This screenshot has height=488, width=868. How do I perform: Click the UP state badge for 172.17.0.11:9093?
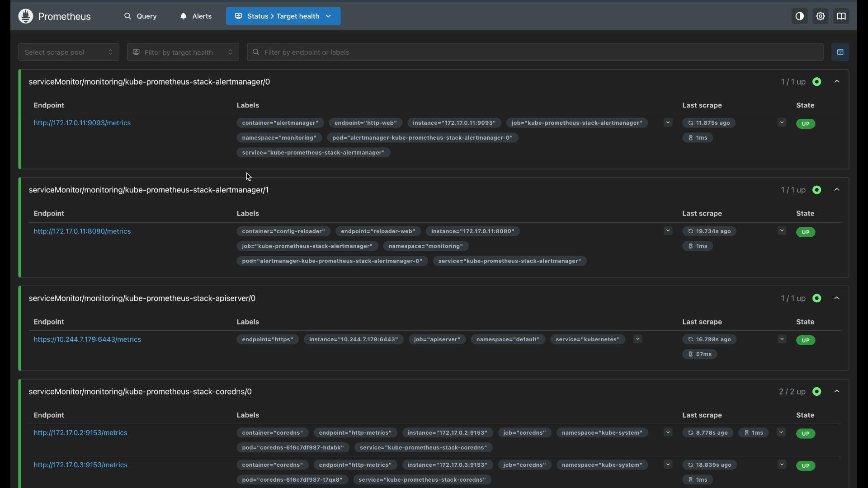click(806, 124)
